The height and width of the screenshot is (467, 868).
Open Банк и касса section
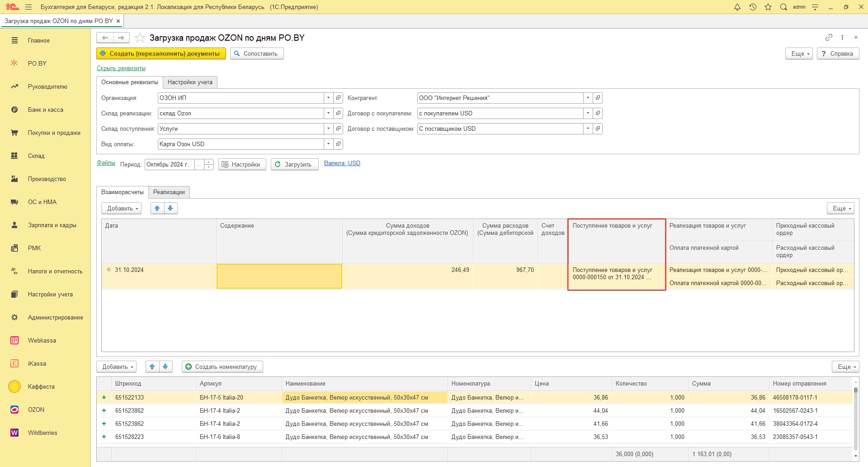click(45, 110)
